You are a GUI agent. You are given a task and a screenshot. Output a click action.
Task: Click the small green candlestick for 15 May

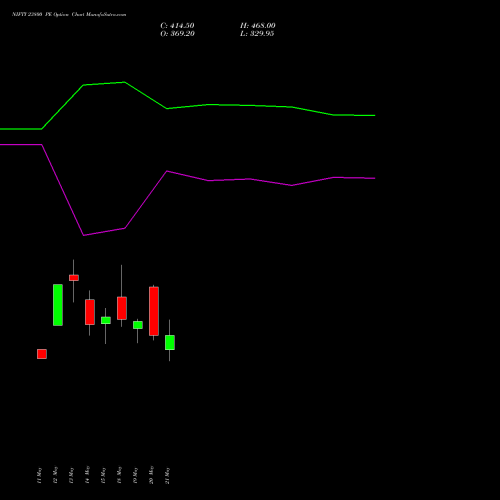point(106,320)
